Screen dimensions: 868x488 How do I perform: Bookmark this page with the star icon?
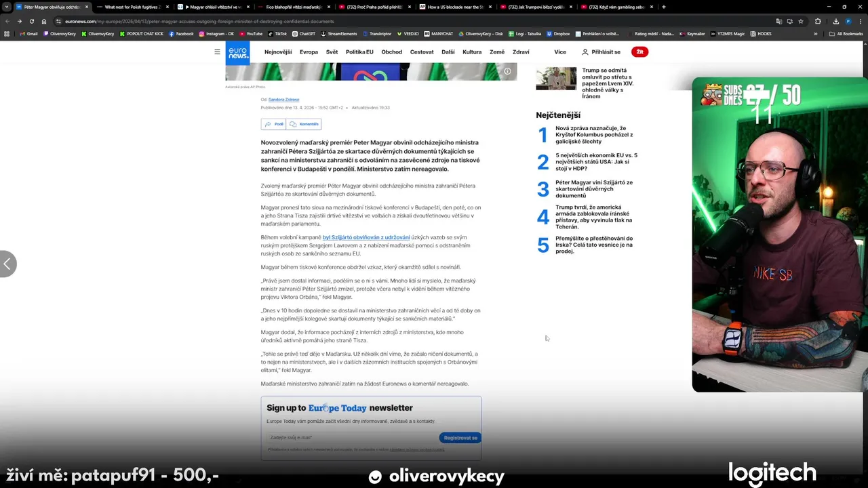coord(801,21)
